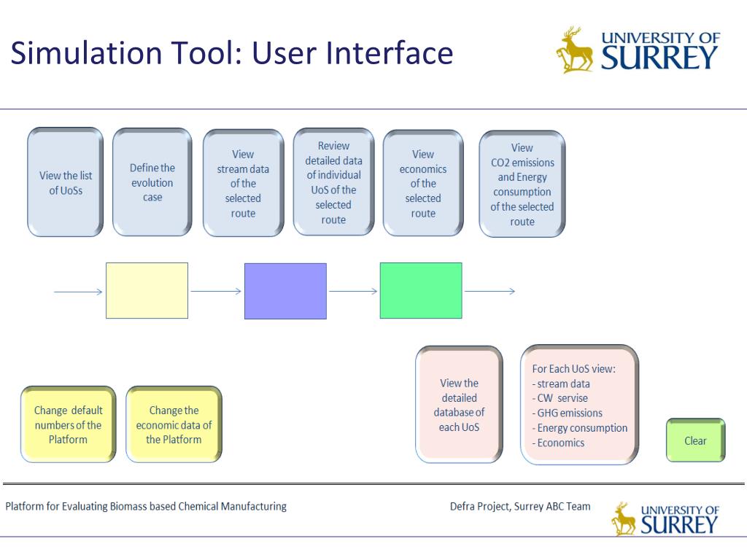Click the University of Surrey logo in header
Viewport: 747px width, 560px height.
click(638, 50)
